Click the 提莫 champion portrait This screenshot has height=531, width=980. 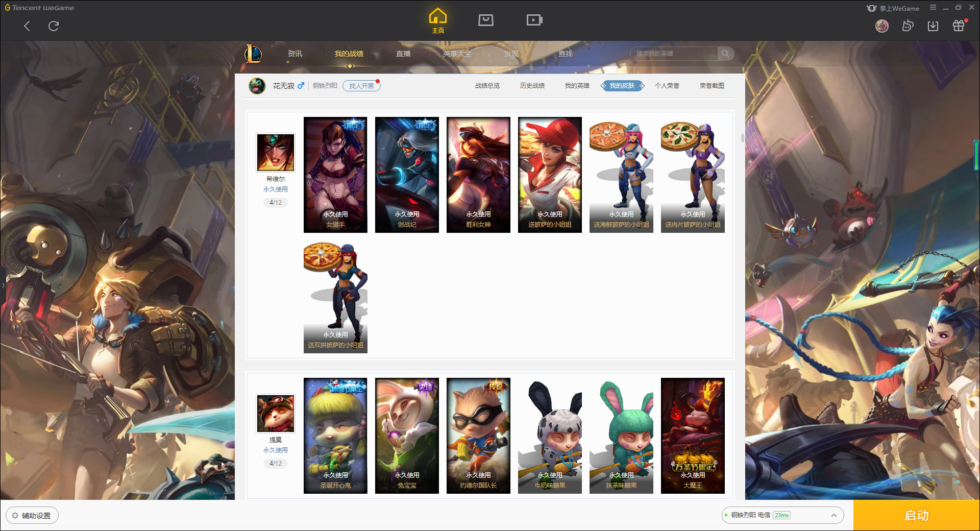276,414
